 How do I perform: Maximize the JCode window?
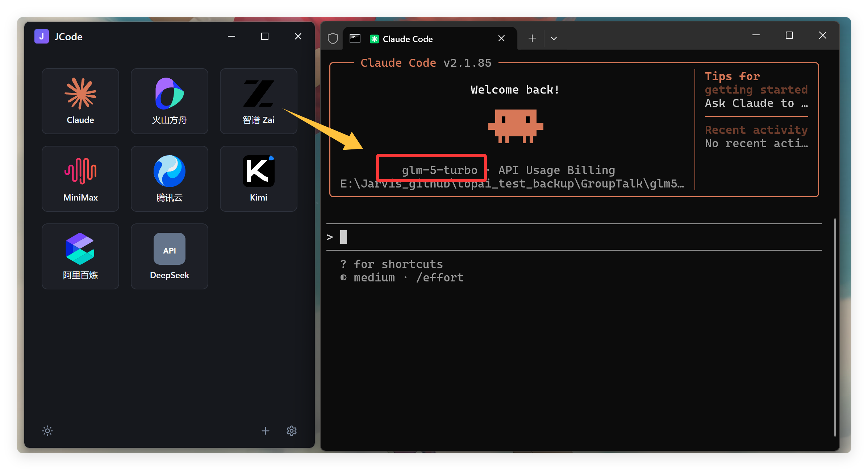point(265,36)
